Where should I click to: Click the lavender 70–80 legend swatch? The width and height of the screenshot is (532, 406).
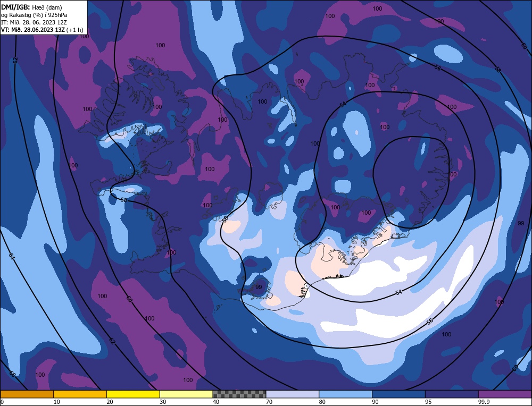pos(293,394)
